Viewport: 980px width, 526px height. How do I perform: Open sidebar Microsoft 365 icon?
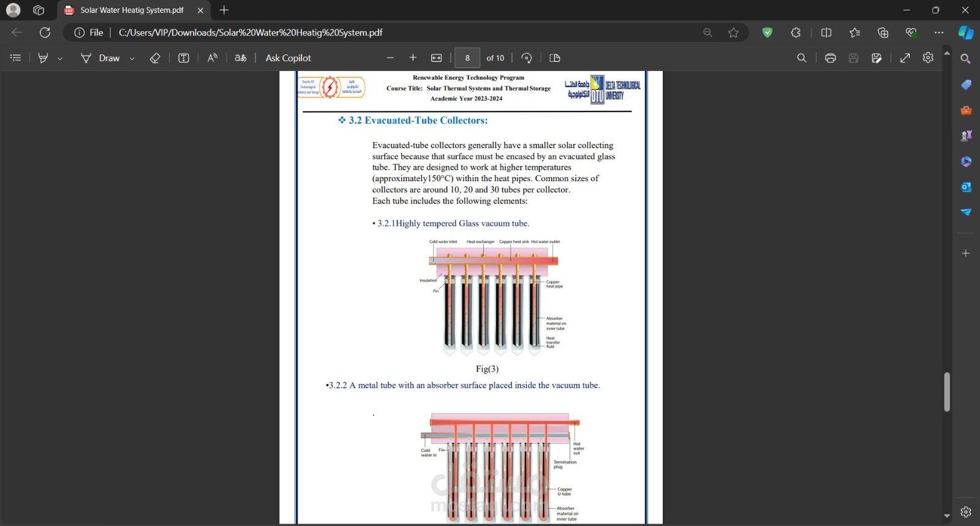click(966, 161)
